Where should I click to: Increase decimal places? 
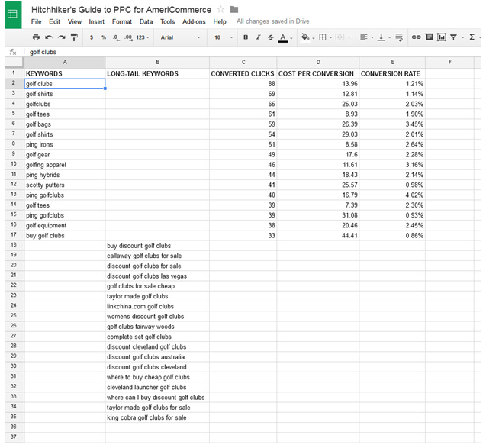point(128,37)
